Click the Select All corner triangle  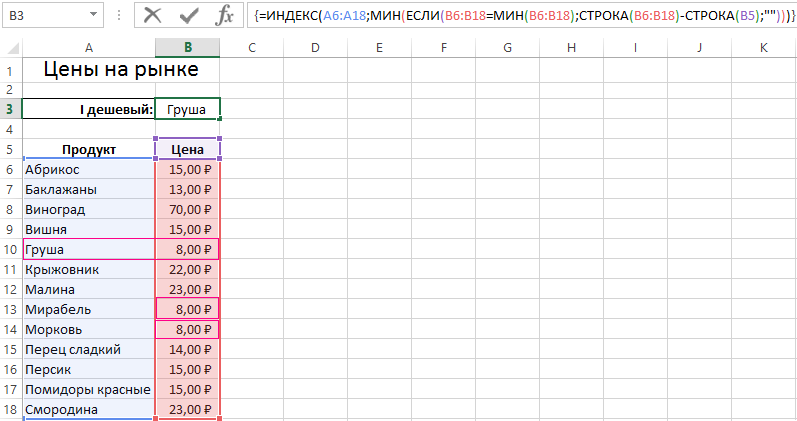tap(11, 47)
